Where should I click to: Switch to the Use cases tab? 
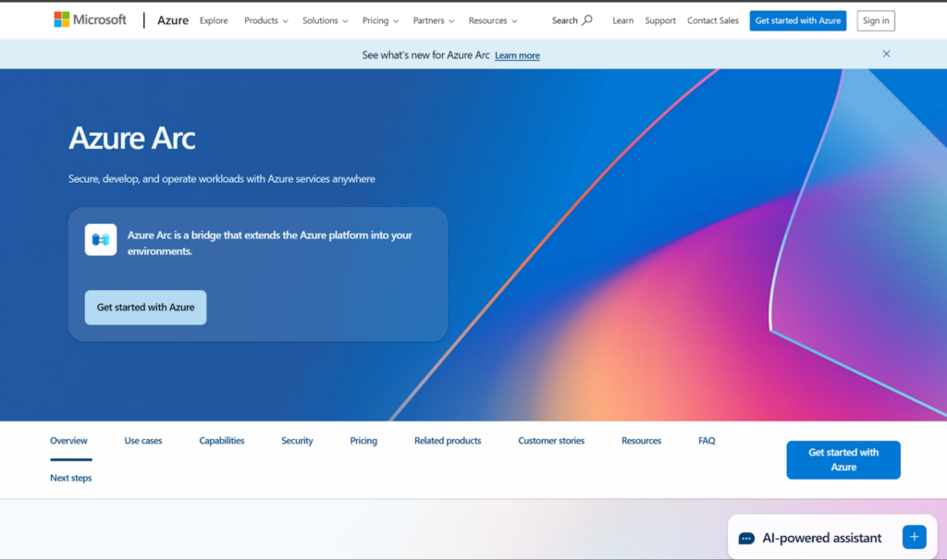(x=143, y=441)
